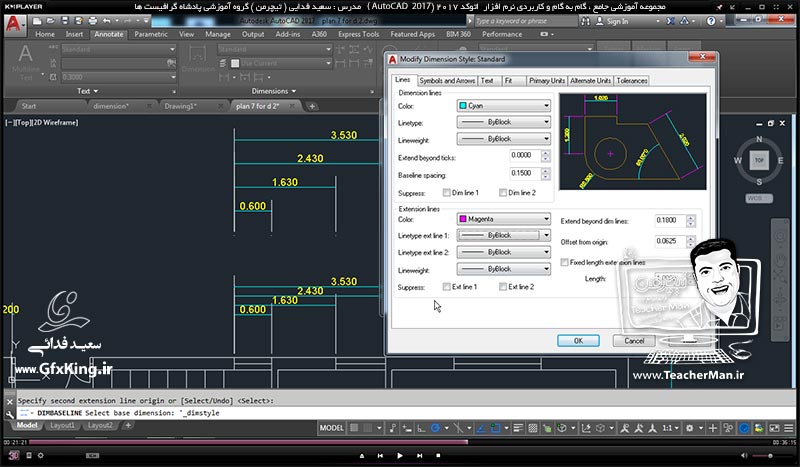Click the KMPlayer volume speaker icon
The height and width of the screenshot is (467, 800).
click(x=744, y=455)
